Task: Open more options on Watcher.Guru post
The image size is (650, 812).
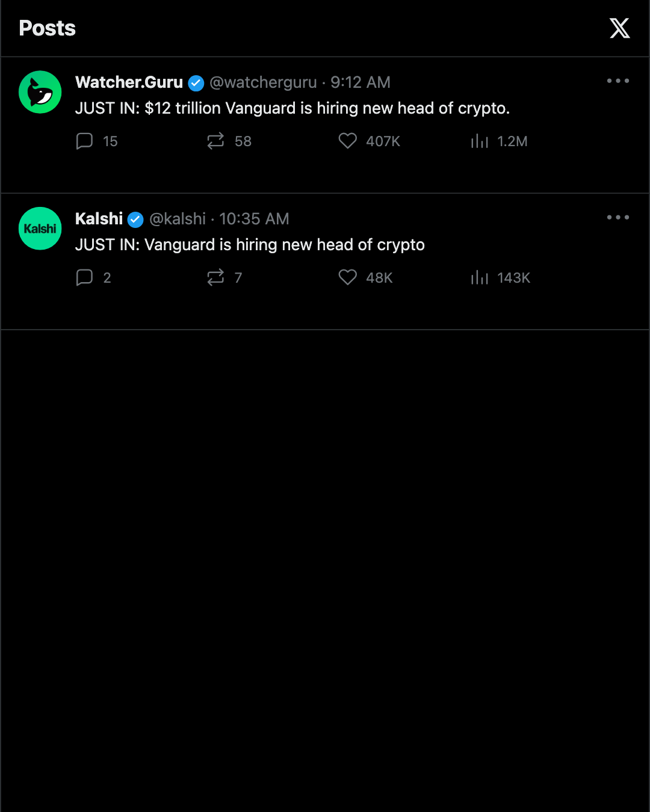Action: 618,81
